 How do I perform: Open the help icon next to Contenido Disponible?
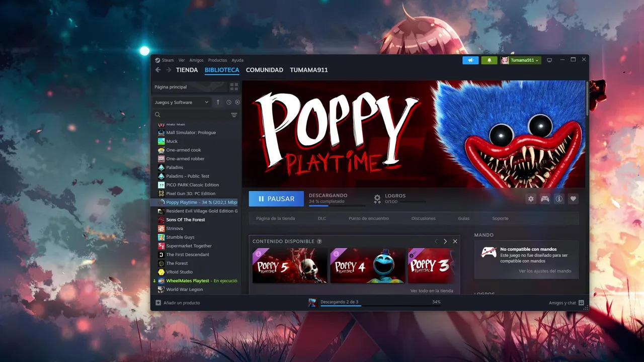click(x=319, y=241)
